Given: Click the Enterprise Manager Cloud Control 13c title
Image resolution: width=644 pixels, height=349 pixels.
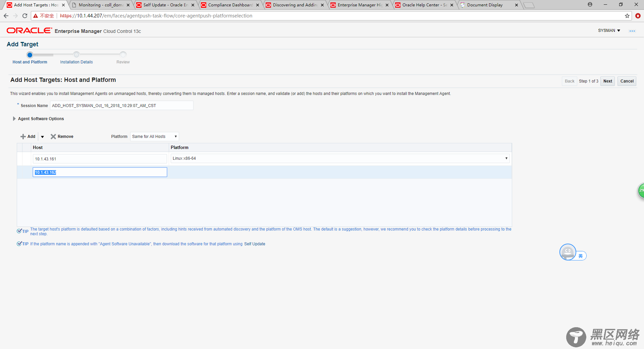Looking at the screenshot, I should pyautogui.click(x=98, y=31).
